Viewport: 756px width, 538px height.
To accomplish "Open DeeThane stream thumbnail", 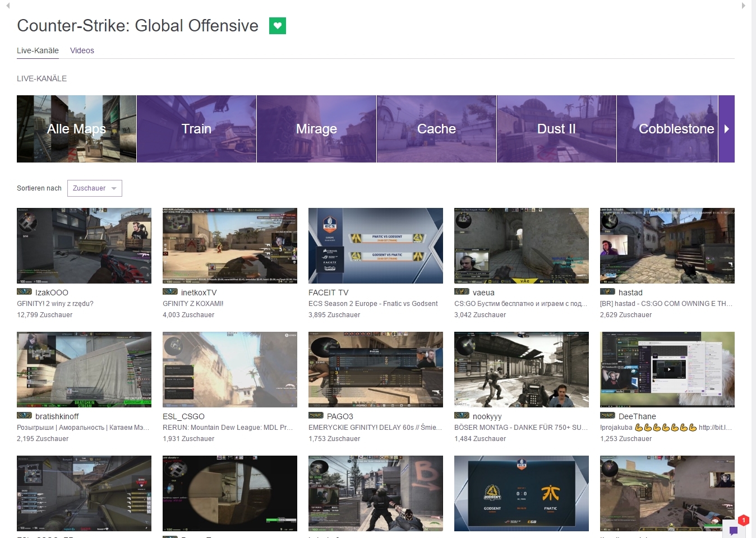I will [667, 369].
